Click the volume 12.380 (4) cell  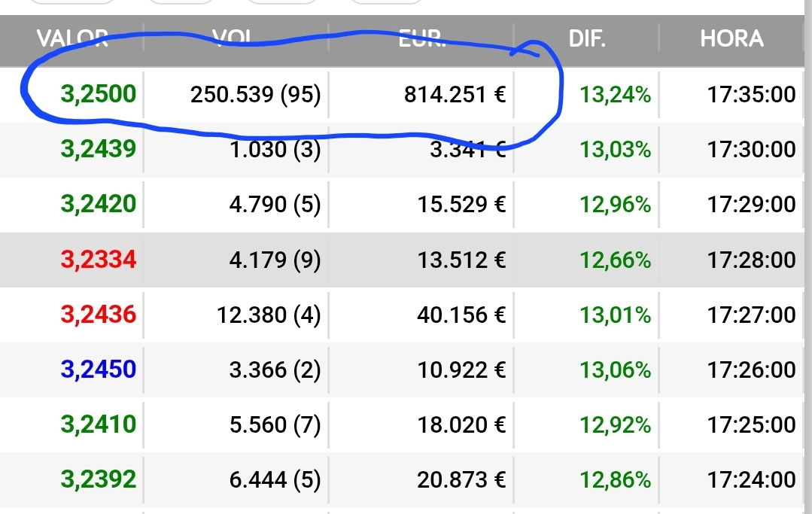(x=268, y=315)
